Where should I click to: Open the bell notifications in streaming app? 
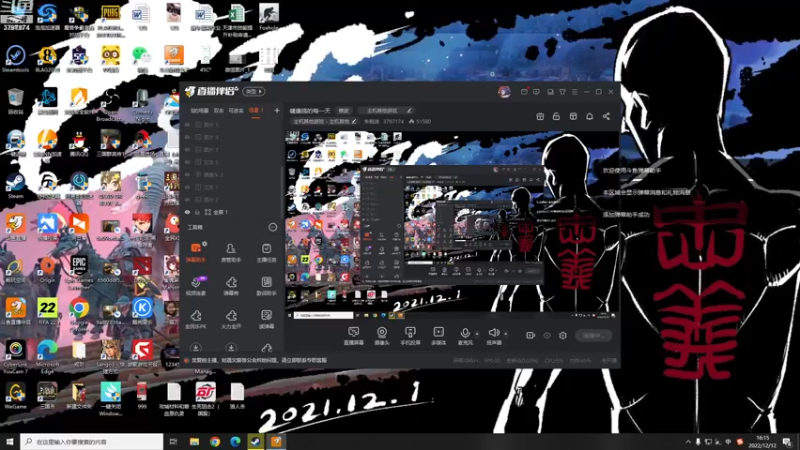(x=589, y=116)
